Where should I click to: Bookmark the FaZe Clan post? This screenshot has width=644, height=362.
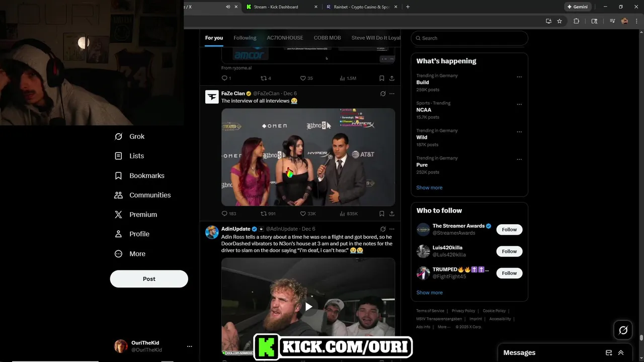click(x=382, y=214)
